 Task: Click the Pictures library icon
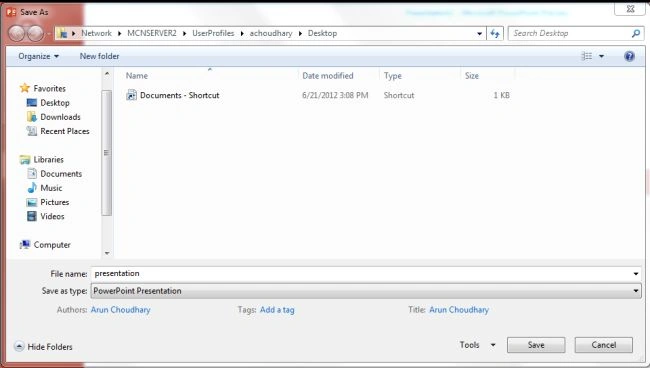32,202
